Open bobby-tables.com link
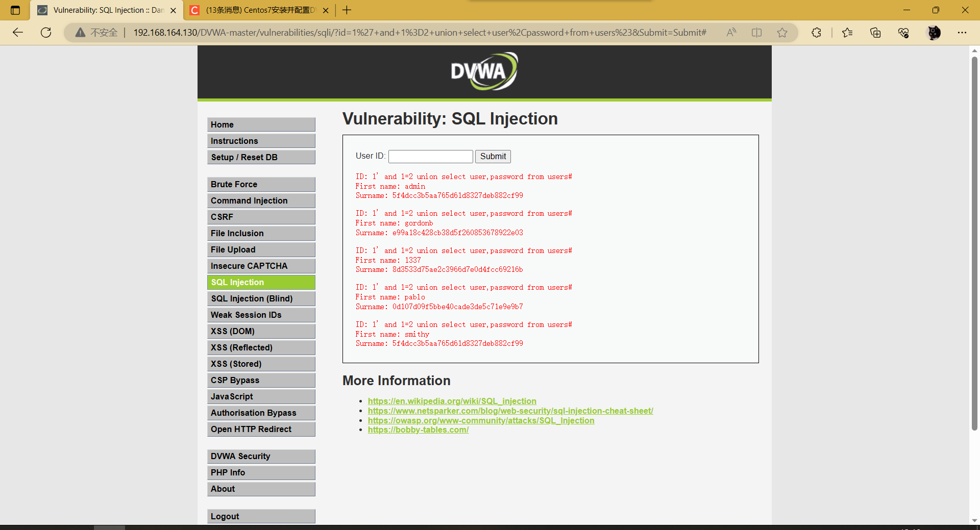 click(418, 430)
